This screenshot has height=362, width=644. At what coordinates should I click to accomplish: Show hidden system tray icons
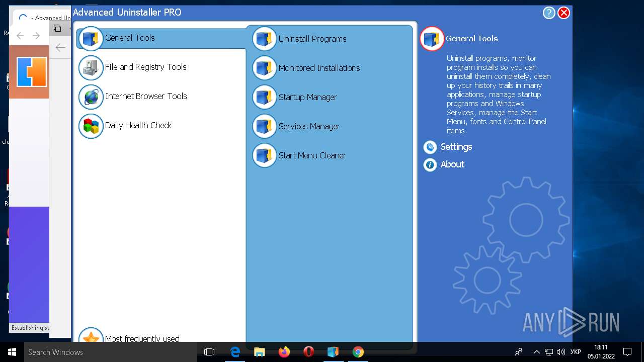pyautogui.click(x=536, y=352)
